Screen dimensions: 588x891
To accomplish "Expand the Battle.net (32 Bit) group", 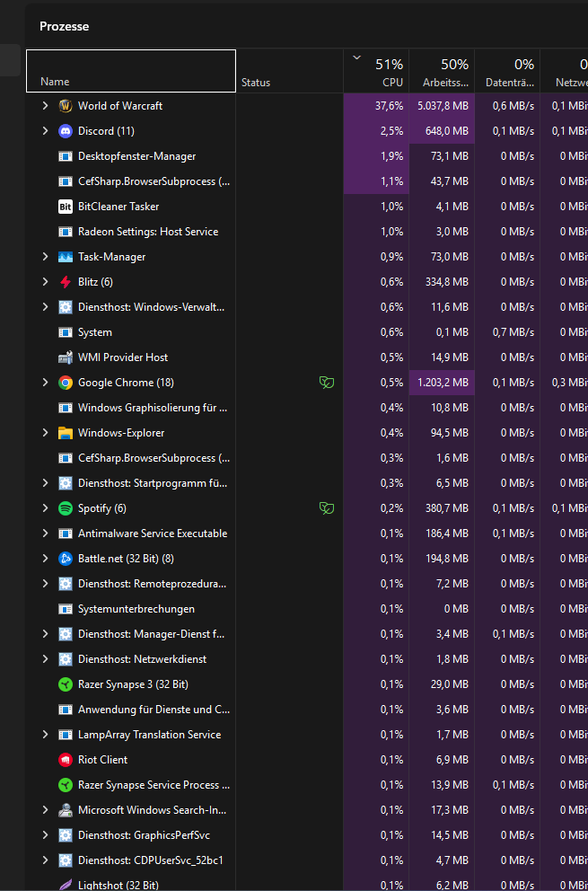I will click(x=46, y=559).
